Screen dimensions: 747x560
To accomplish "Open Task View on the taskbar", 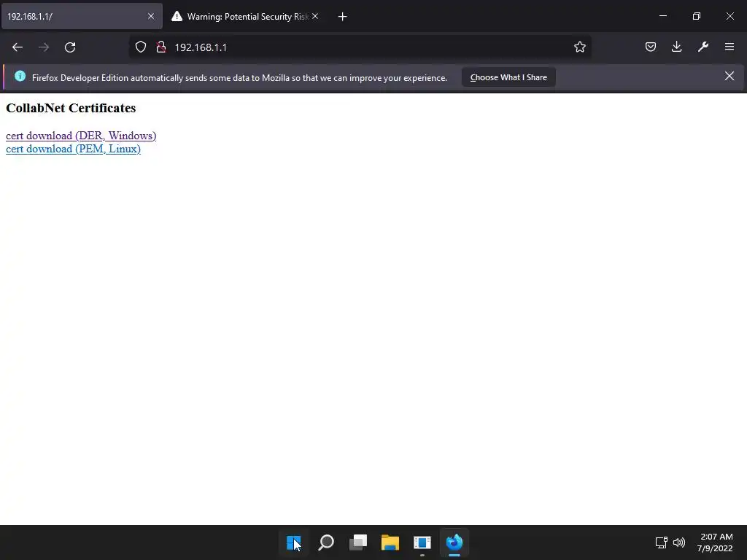I will 358,542.
